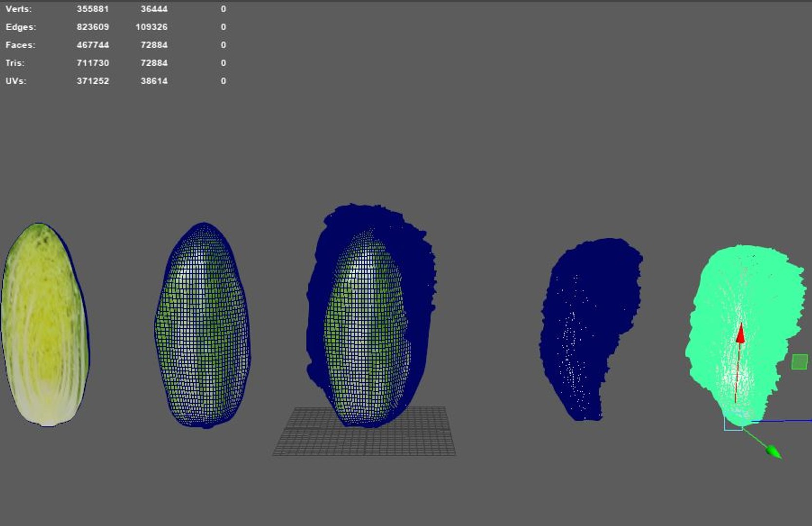Select the textured cabbage model
The width and height of the screenshot is (812, 526).
[x=45, y=325]
